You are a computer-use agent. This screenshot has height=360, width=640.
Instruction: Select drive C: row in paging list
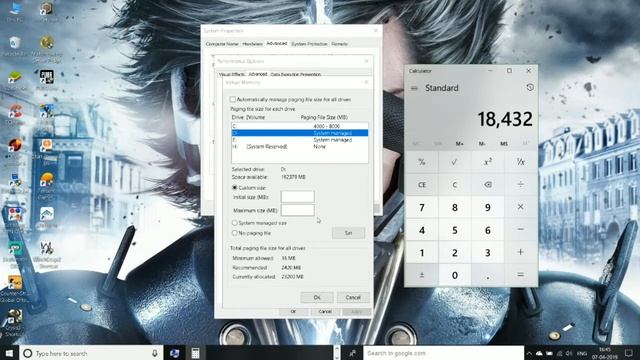[x=300, y=126]
